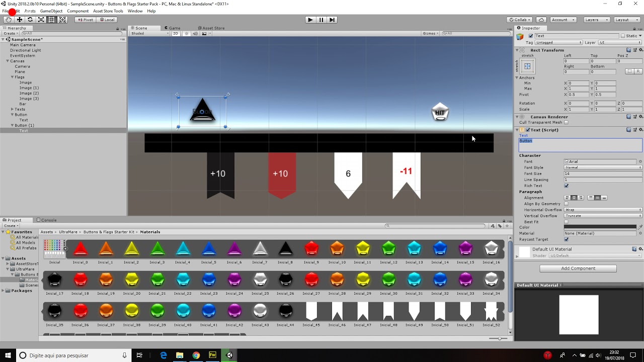Click the Pause button

(x=321, y=20)
